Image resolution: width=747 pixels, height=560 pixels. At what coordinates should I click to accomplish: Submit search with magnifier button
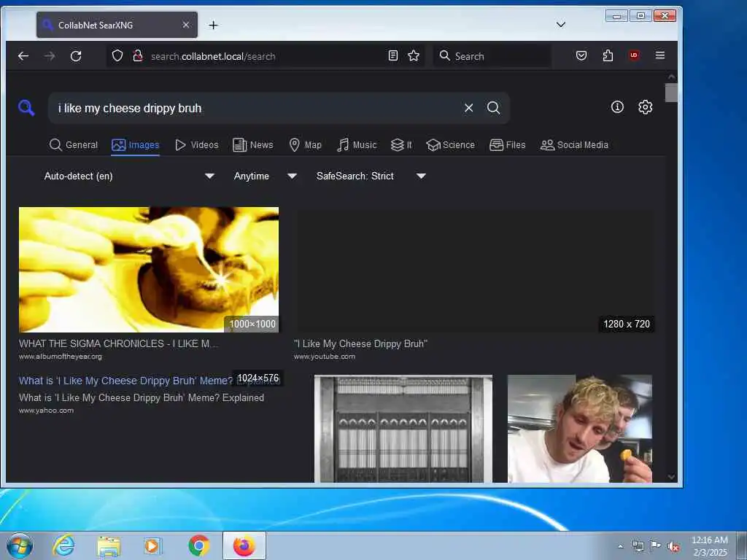coord(494,108)
